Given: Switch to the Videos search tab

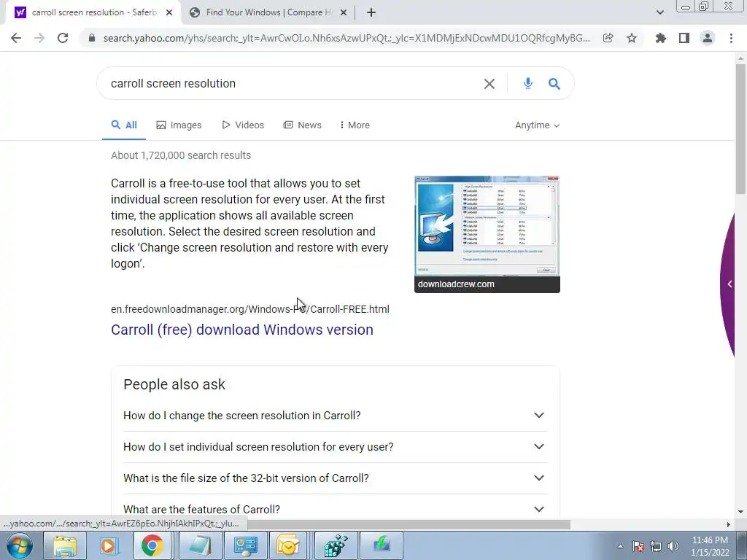Looking at the screenshot, I should coord(243,125).
